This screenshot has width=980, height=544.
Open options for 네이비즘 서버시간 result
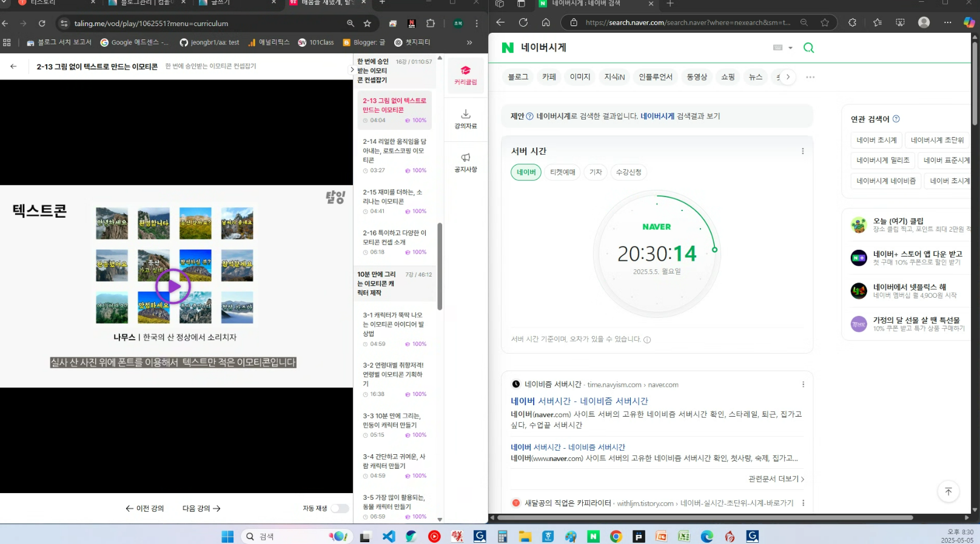803,384
